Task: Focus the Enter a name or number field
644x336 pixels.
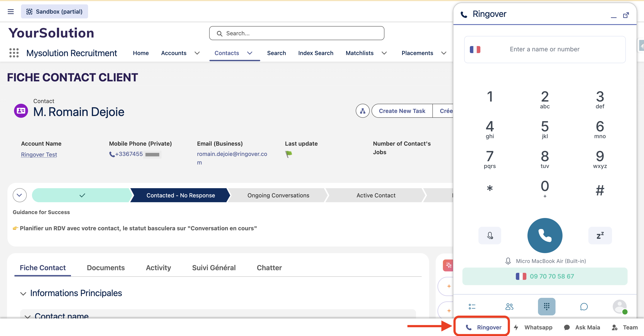Action: [x=545, y=49]
